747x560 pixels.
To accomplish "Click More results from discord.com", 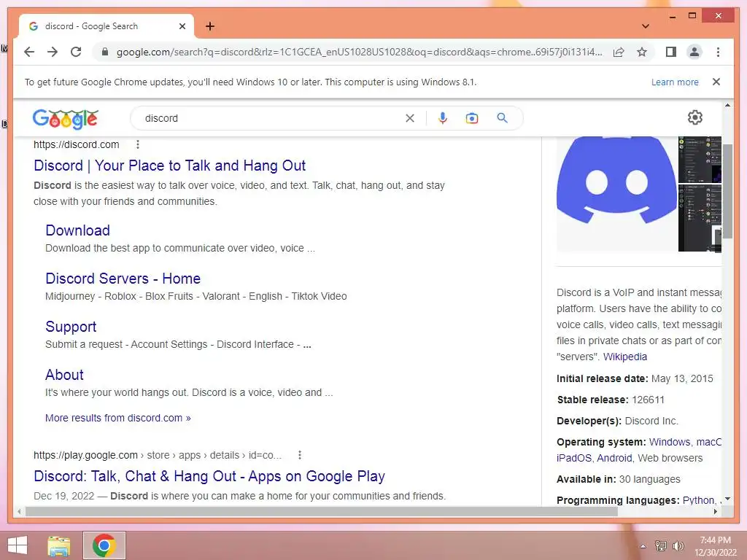I will tap(117, 418).
